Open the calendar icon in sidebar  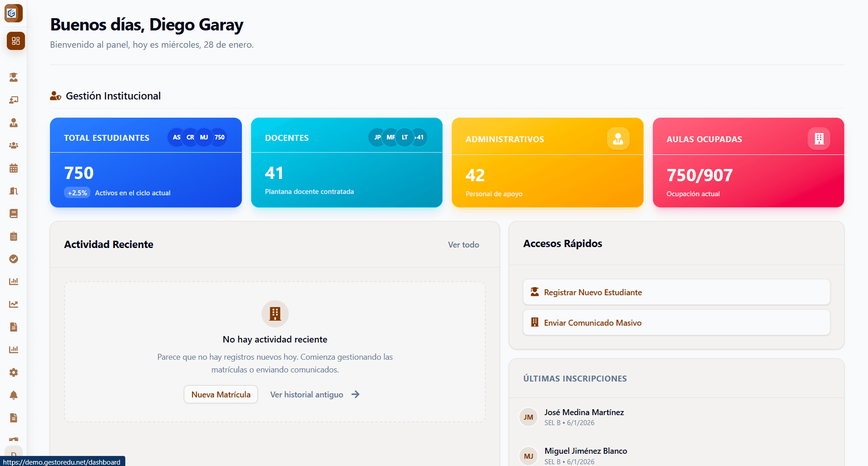[14, 168]
